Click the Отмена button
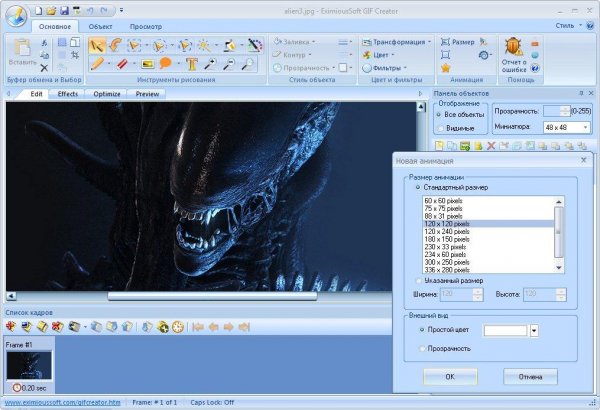 point(530,377)
